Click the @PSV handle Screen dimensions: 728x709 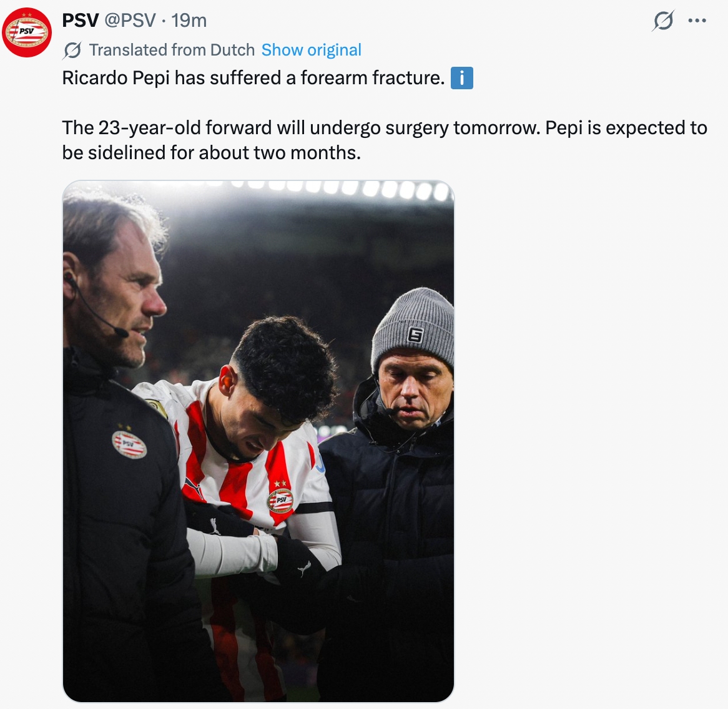(x=130, y=21)
